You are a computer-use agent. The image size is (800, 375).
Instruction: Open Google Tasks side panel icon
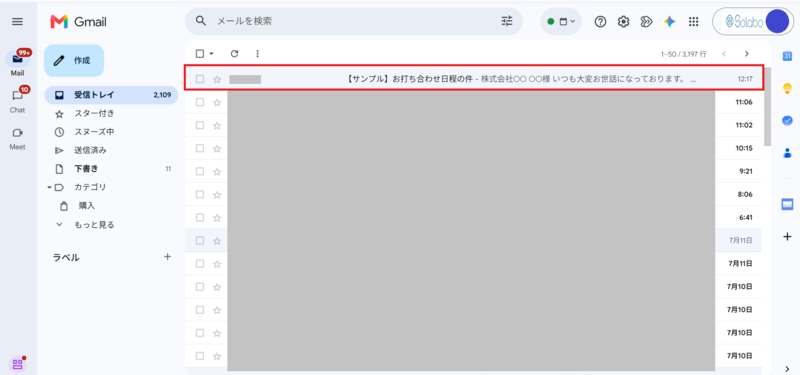click(x=787, y=120)
